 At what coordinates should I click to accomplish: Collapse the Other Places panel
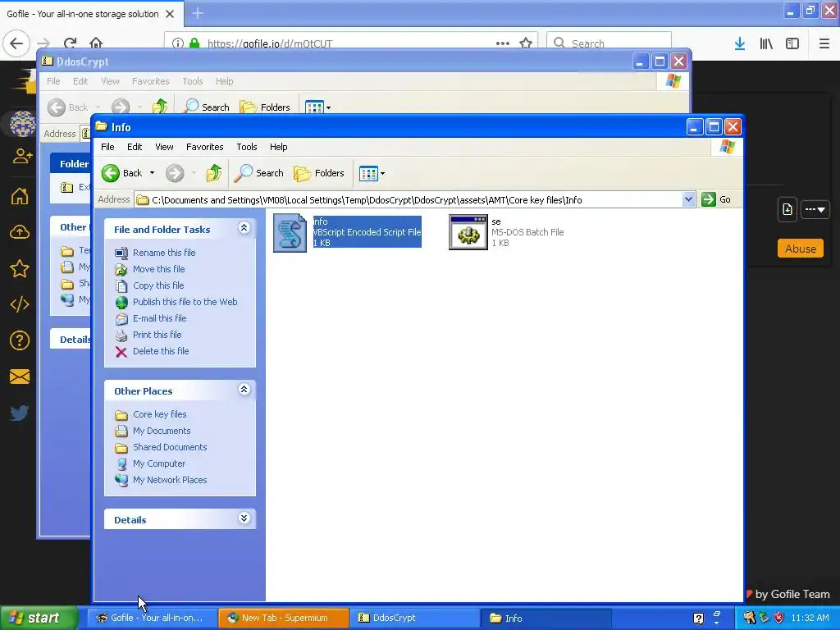[244, 390]
